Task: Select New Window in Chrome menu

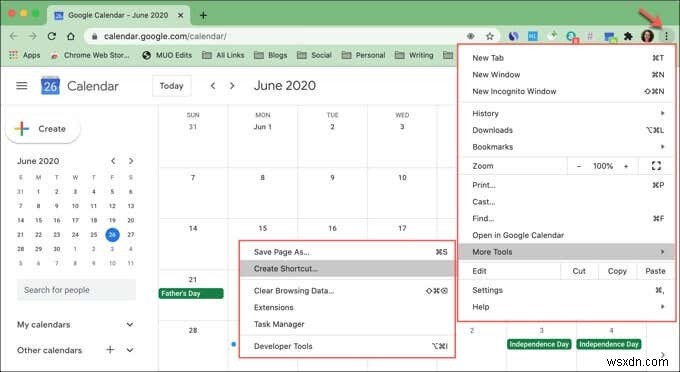Action: pyautogui.click(x=567, y=75)
